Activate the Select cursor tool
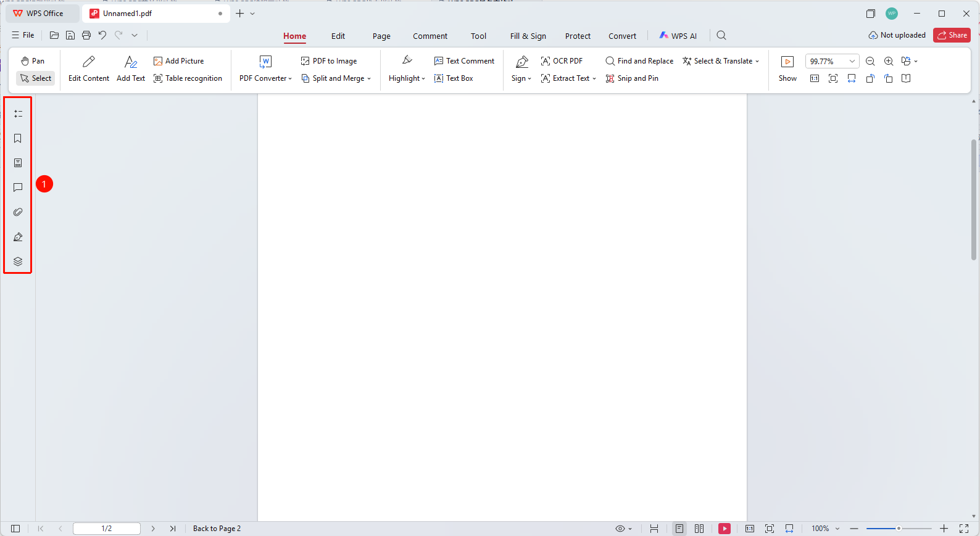Viewport: 980px width, 536px height. (36, 78)
